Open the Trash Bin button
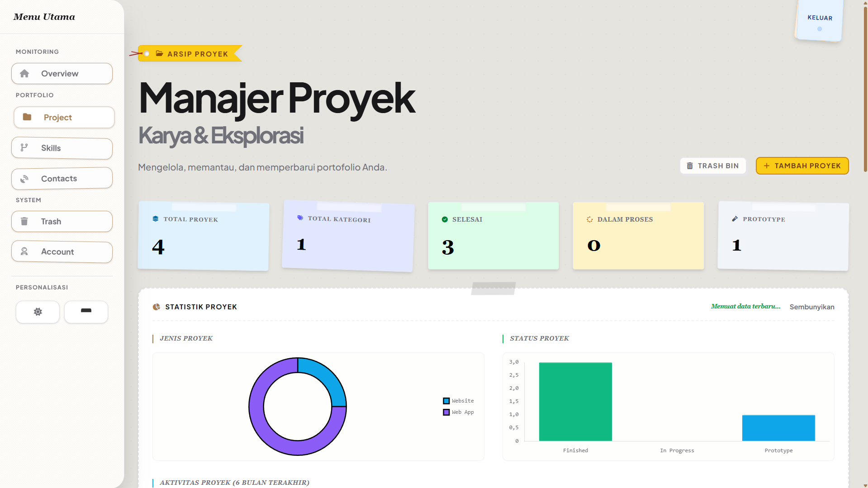The image size is (868, 488). (712, 166)
